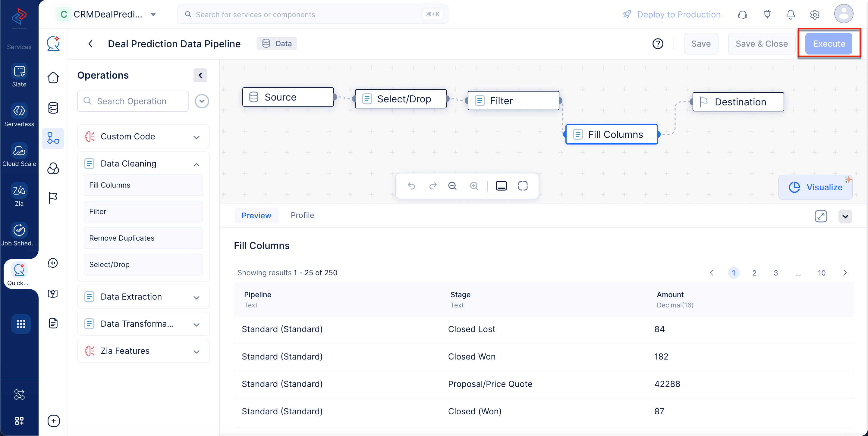Select the Preview tab
This screenshot has width=868, height=436.
pos(256,216)
